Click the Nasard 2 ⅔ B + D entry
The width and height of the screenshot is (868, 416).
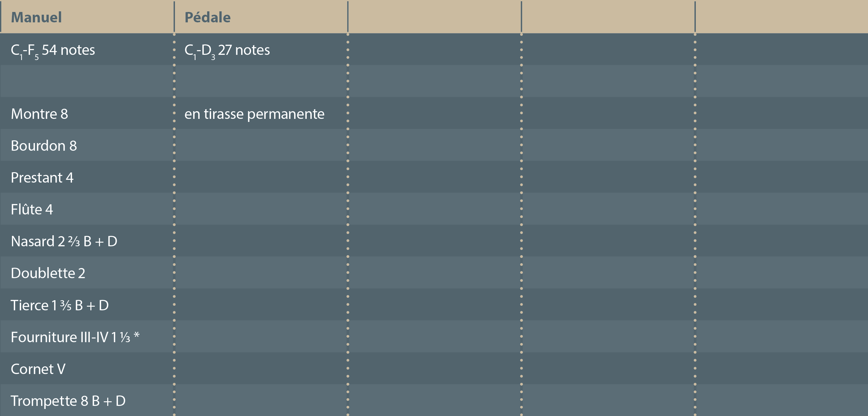(x=64, y=241)
